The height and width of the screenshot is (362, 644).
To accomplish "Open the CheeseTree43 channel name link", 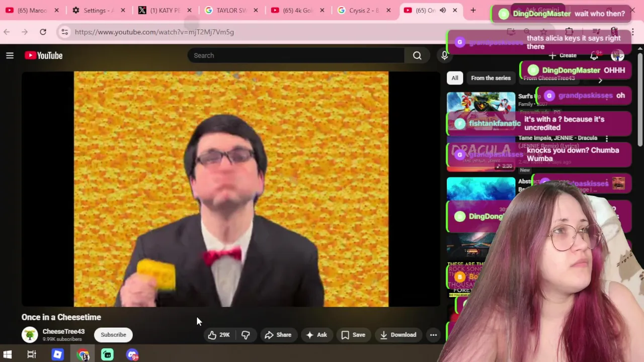I will click(x=63, y=331).
